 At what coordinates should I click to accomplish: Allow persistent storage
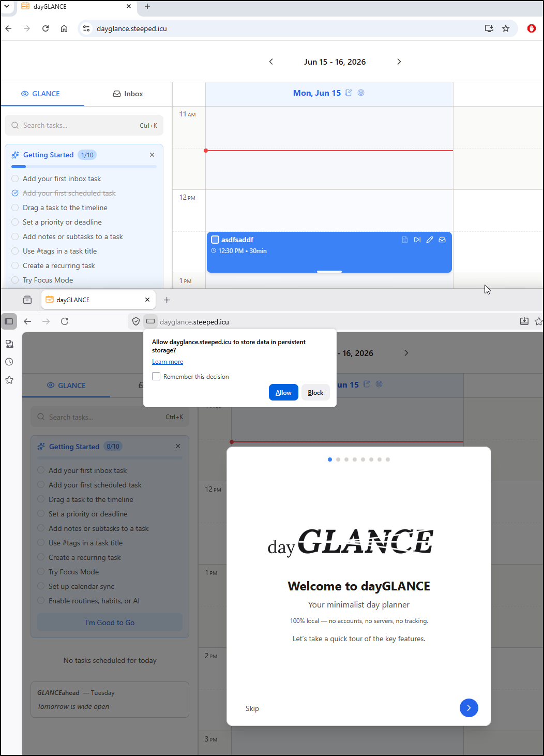coord(283,392)
